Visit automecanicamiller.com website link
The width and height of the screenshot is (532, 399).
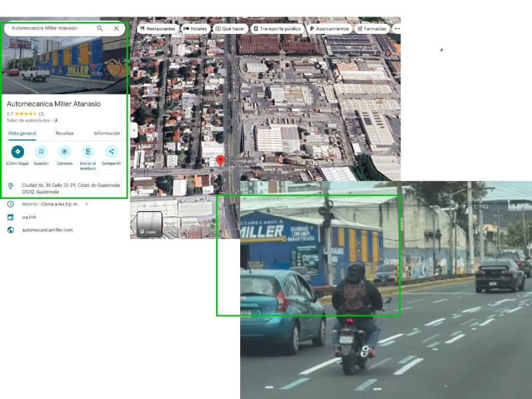coord(47,229)
